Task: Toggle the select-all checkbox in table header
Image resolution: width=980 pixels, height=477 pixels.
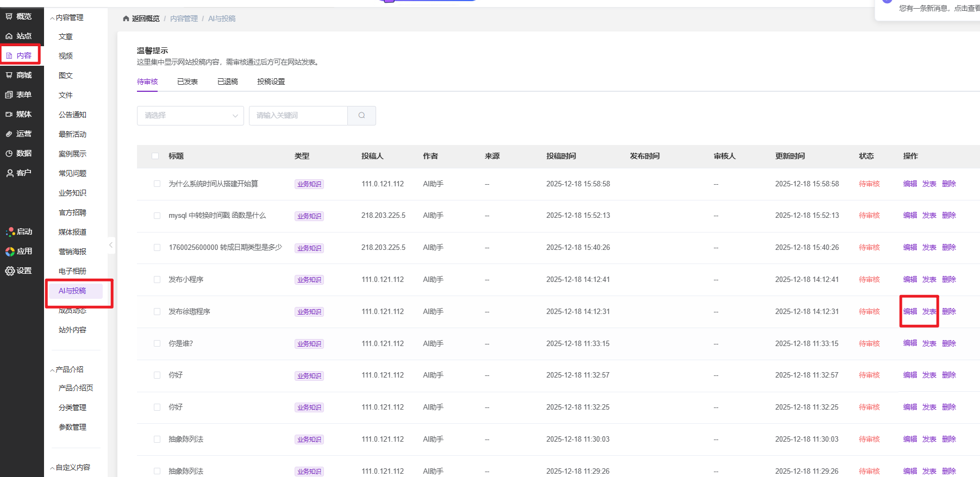Action: [155, 156]
